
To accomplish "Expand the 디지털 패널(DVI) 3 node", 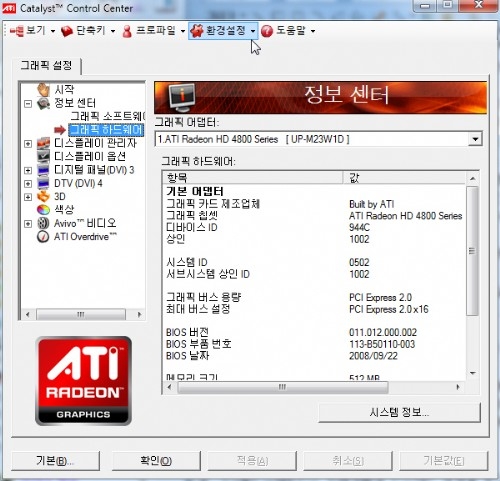I will coord(28,170).
